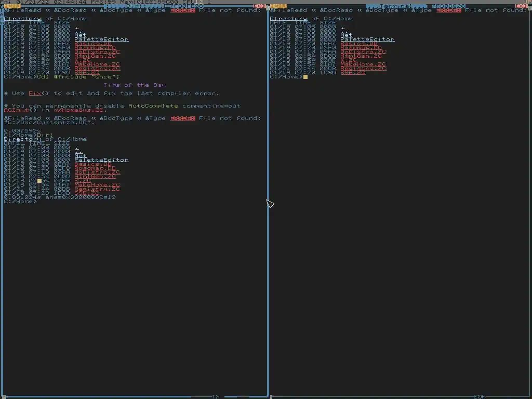Viewport: 532px width, 399px height.
Task: Click the TX marker in Dir window border
Action: [x=216, y=396]
